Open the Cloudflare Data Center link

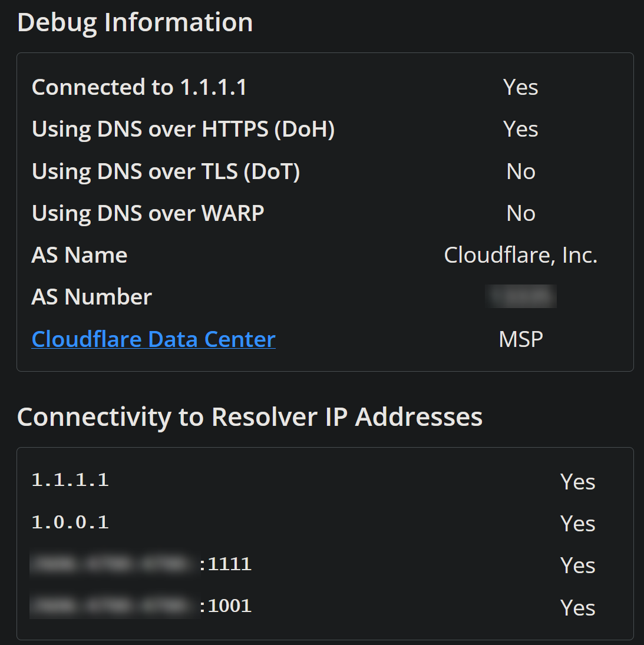click(x=154, y=339)
